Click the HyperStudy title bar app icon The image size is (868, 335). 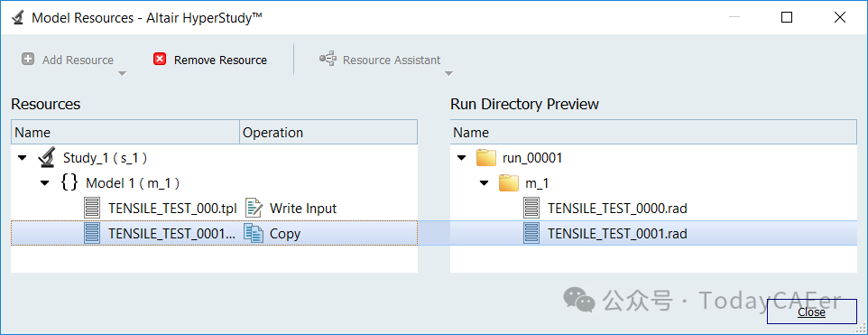click(x=17, y=17)
